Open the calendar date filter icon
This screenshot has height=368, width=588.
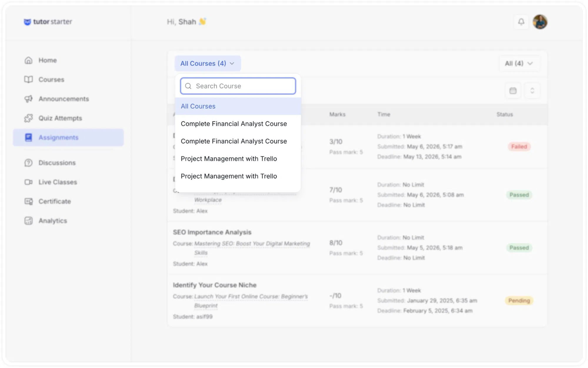[x=513, y=91]
